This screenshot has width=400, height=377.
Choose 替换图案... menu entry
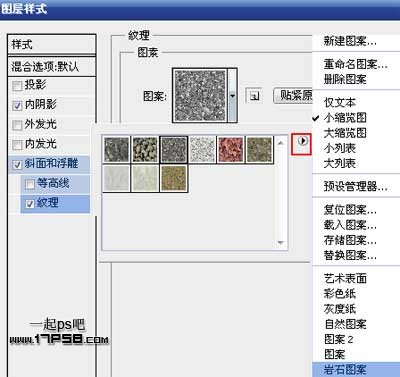click(x=350, y=255)
